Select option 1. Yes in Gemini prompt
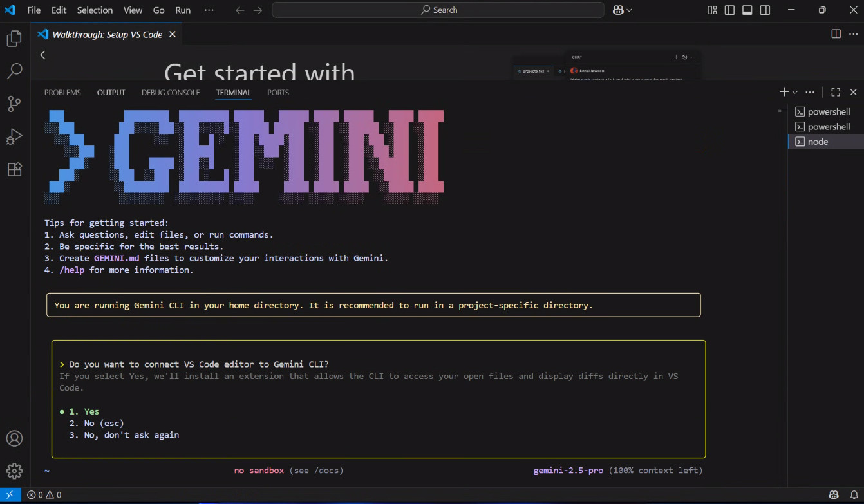The image size is (864, 504). point(84,411)
